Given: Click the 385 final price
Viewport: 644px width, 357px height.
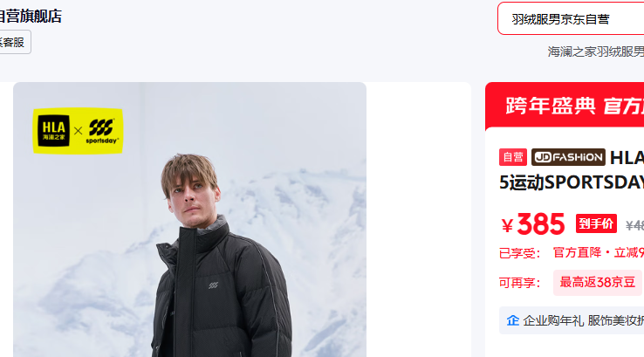Looking at the screenshot, I should pyautogui.click(x=540, y=224).
